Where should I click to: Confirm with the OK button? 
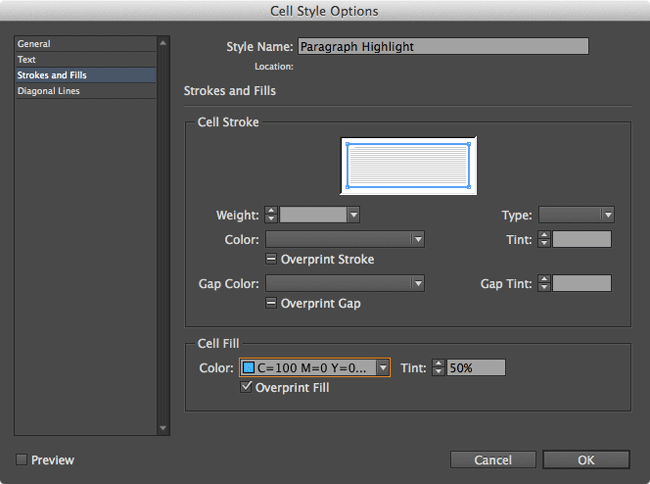coord(586,460)
